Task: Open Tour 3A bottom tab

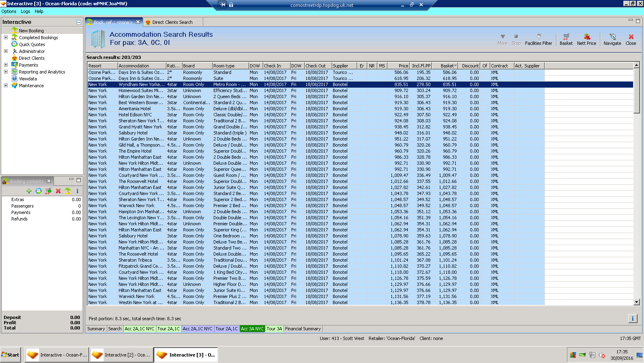Action: pos(274,329)
